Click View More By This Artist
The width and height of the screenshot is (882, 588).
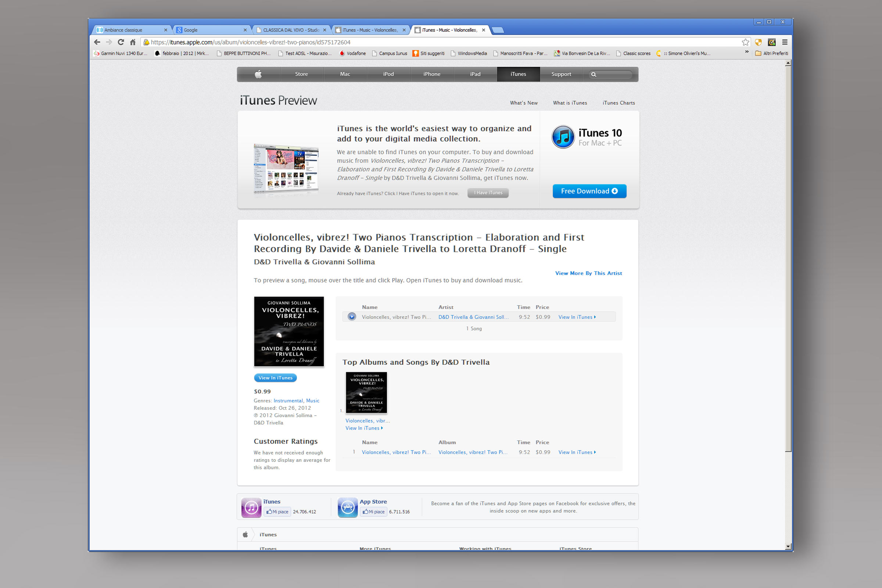click(x=588, y=273)
